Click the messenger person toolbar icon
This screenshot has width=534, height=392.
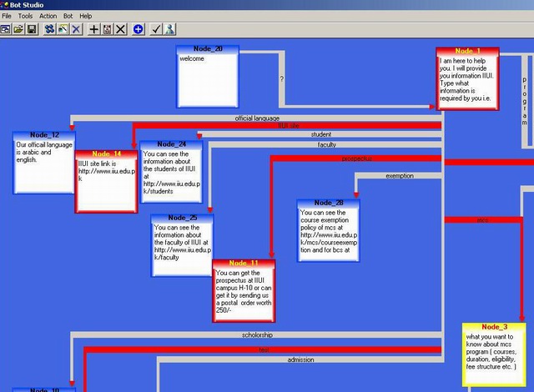[x=169, y=29]
